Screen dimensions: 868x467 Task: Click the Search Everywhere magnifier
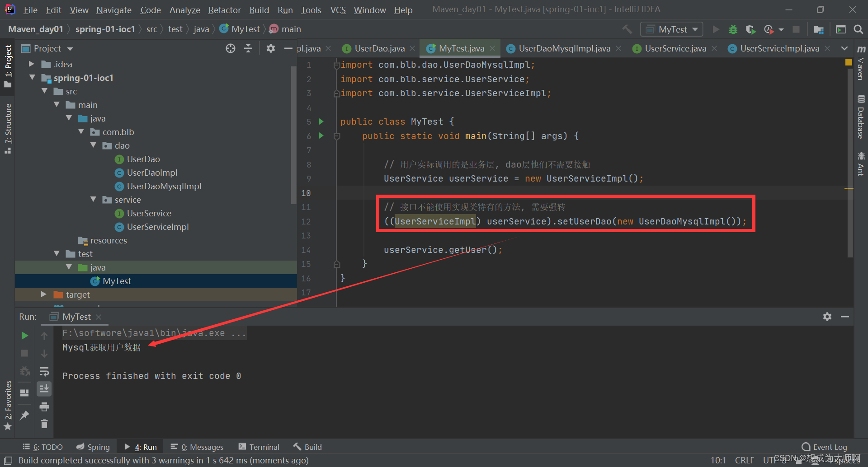click(x=858, y=29)
